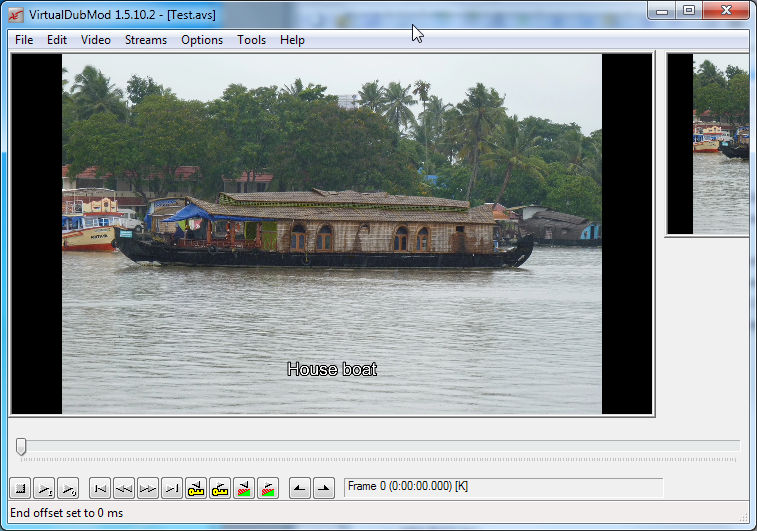This screenshot has width=757, height=531.
Task: Open the Edit menu
Action: tap(57, 40)
